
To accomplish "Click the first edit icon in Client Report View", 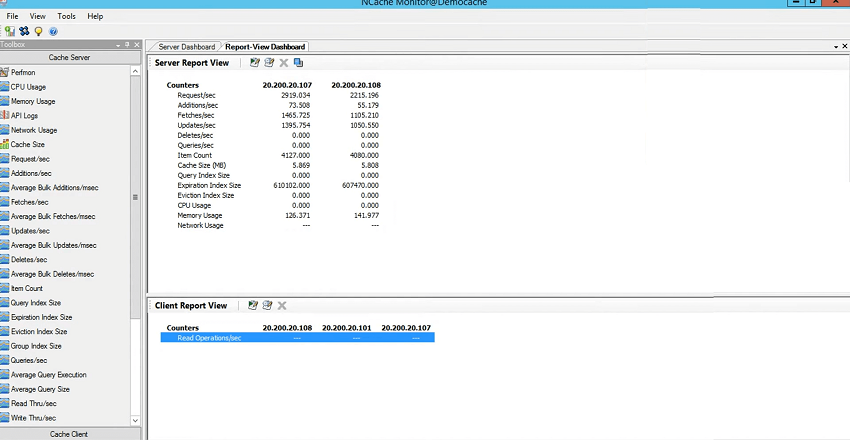I will (x=253, y=306).
